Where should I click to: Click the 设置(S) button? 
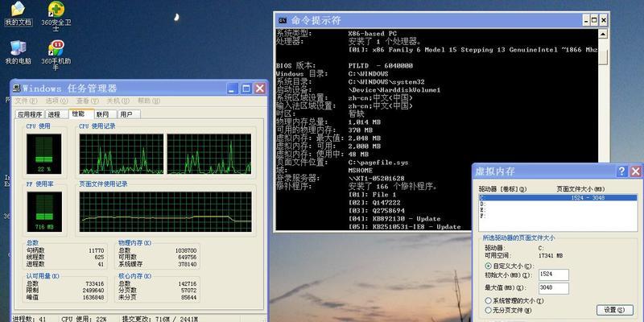(614, 310)
